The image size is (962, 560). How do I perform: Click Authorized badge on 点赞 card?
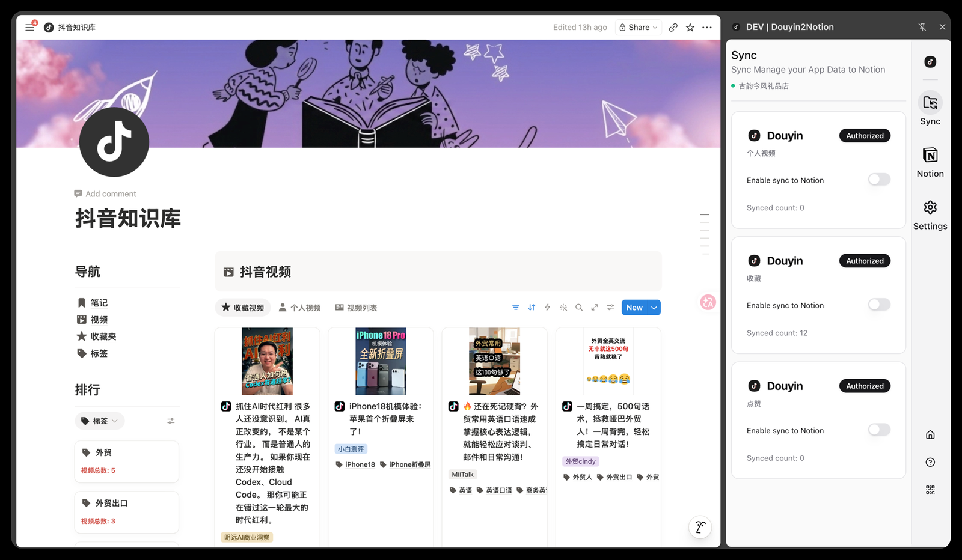[x=865, y=386]
